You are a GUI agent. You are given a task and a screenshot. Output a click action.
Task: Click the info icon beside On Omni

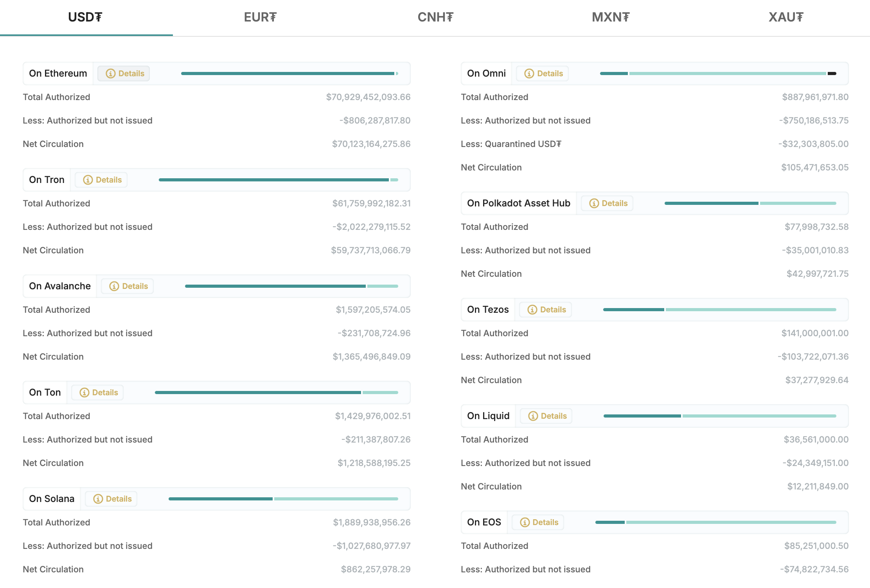pos(529,73)
